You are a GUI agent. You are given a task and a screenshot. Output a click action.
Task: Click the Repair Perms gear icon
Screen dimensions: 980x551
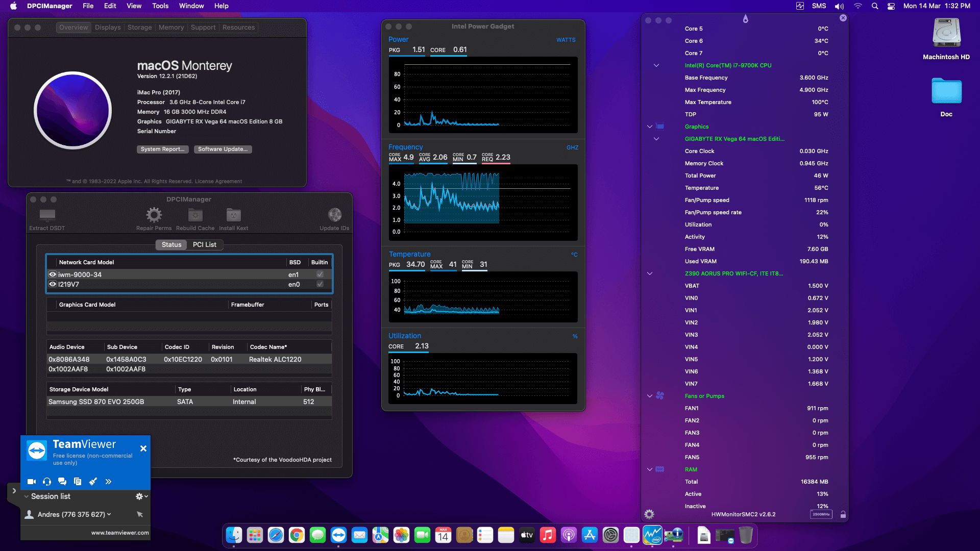(x=154, y=215)
